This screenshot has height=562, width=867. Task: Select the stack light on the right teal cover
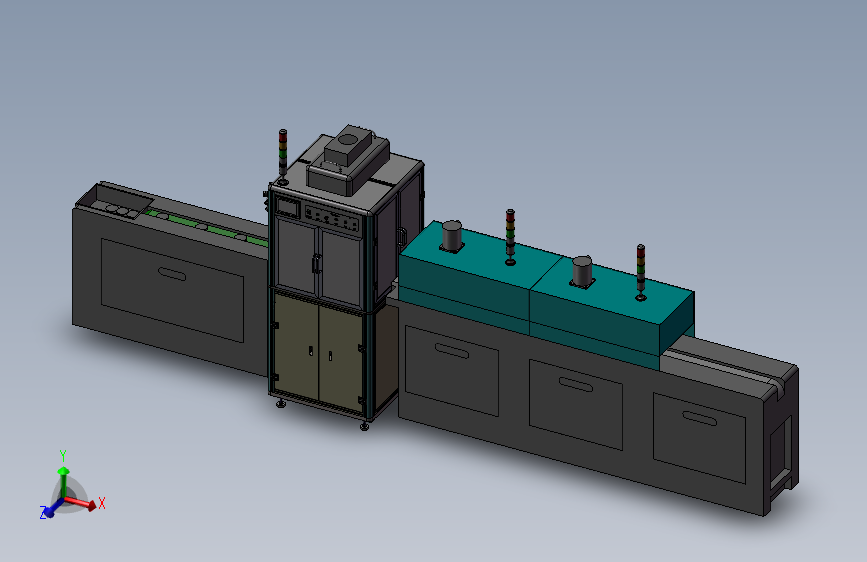pos(640,272)
